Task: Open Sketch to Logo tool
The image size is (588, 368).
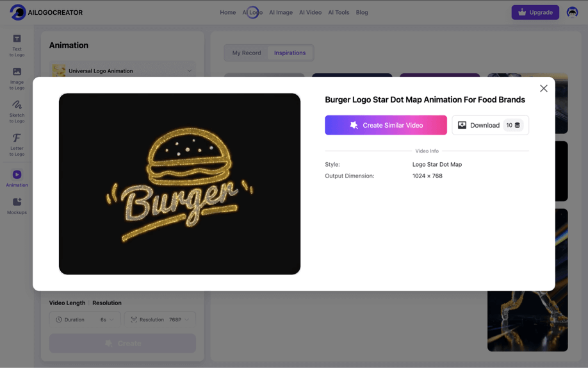Action: tap(17, 112)
